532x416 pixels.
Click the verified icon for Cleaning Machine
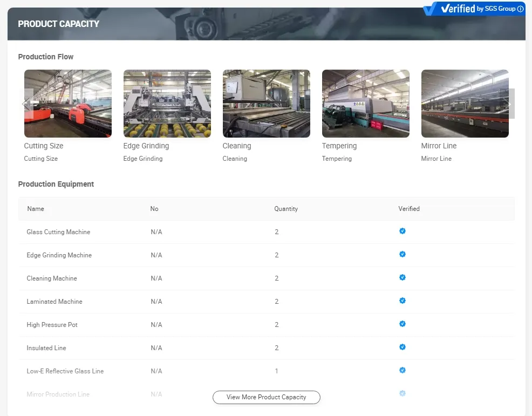click(x=403, y=277)
